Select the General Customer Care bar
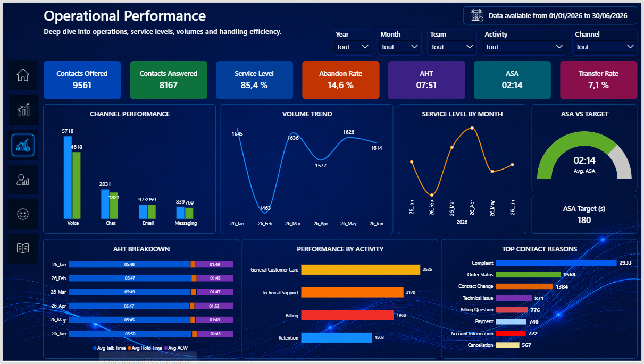644x364 pixels. tap(361, 269)
